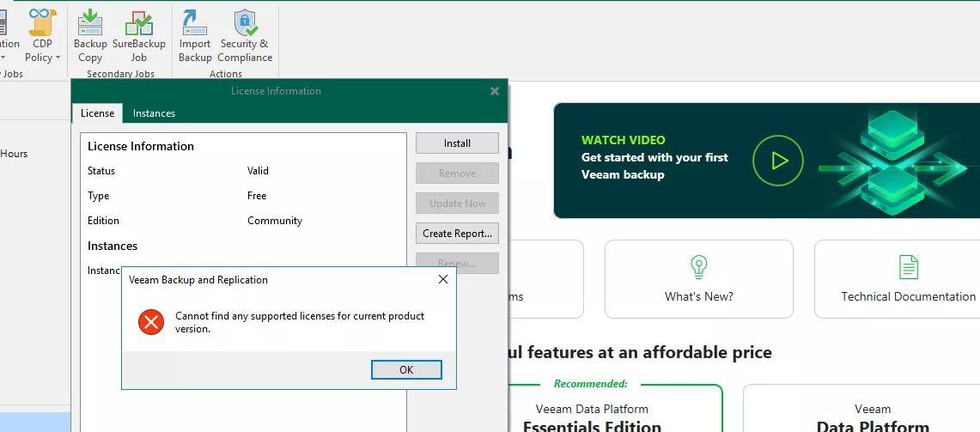Click the error message text in dialog
This screenshot has height=432, width=980.
click(x=300, y=322)
